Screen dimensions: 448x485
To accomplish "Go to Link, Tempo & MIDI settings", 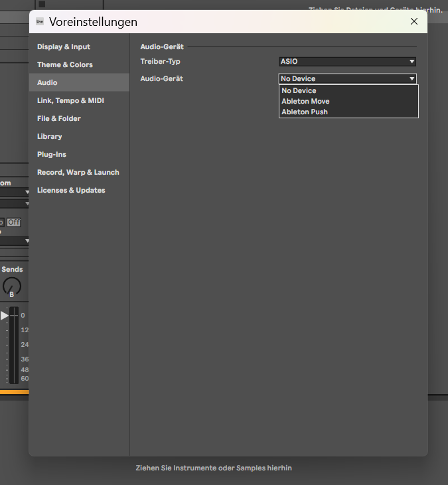I will point(70,100).
